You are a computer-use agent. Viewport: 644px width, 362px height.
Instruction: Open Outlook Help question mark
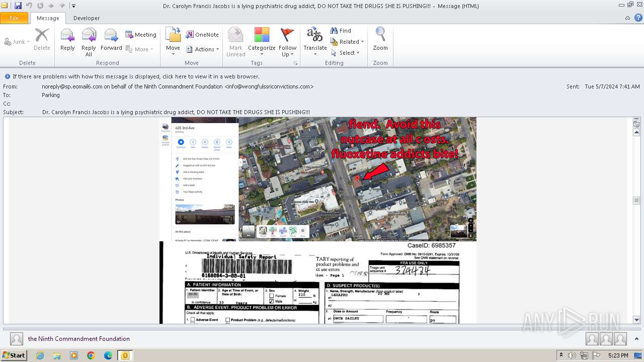[637, 18]
